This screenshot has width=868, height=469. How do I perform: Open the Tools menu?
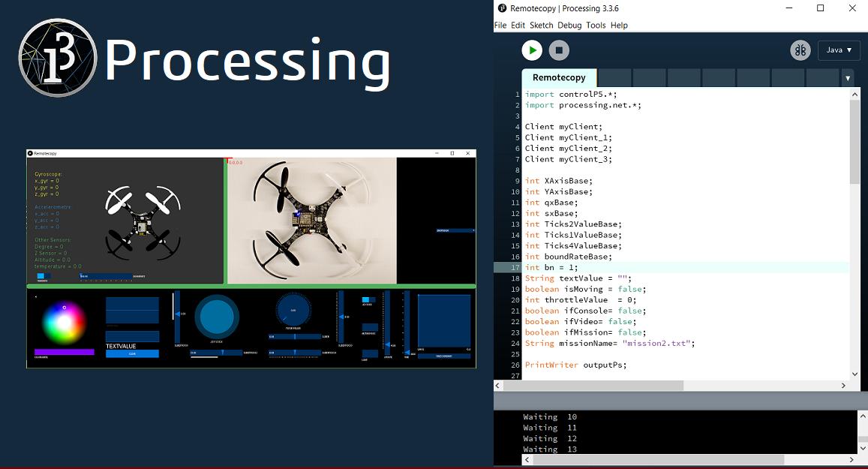[x=596, y=26]
